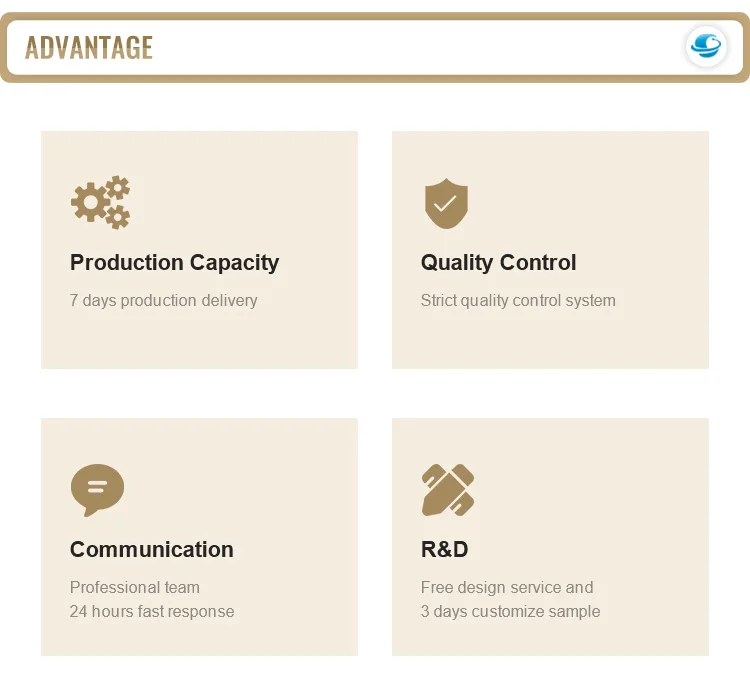The width and height of the screenshot is (750, 681).
Task: Click the R&D heading
Action: pos(444,550)
